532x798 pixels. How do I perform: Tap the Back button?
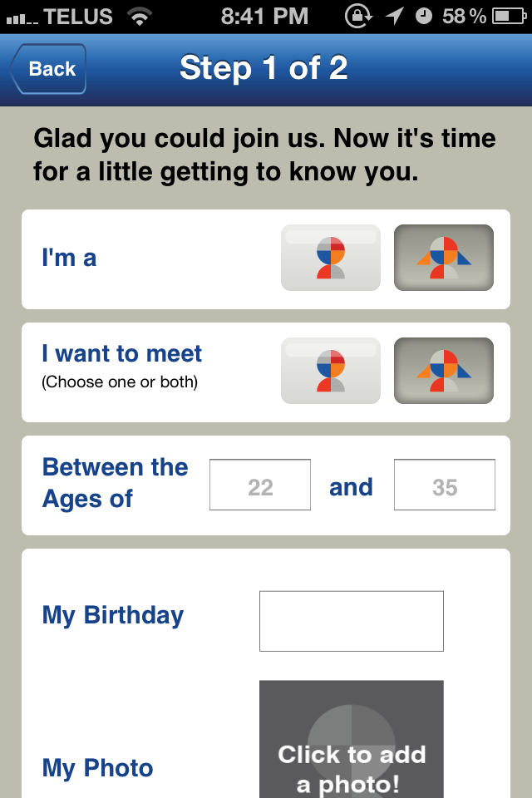[48, 69]
